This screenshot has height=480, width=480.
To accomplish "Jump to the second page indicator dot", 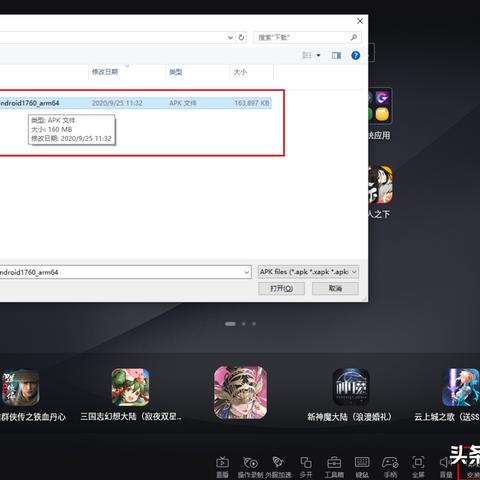I will (244, 324).
